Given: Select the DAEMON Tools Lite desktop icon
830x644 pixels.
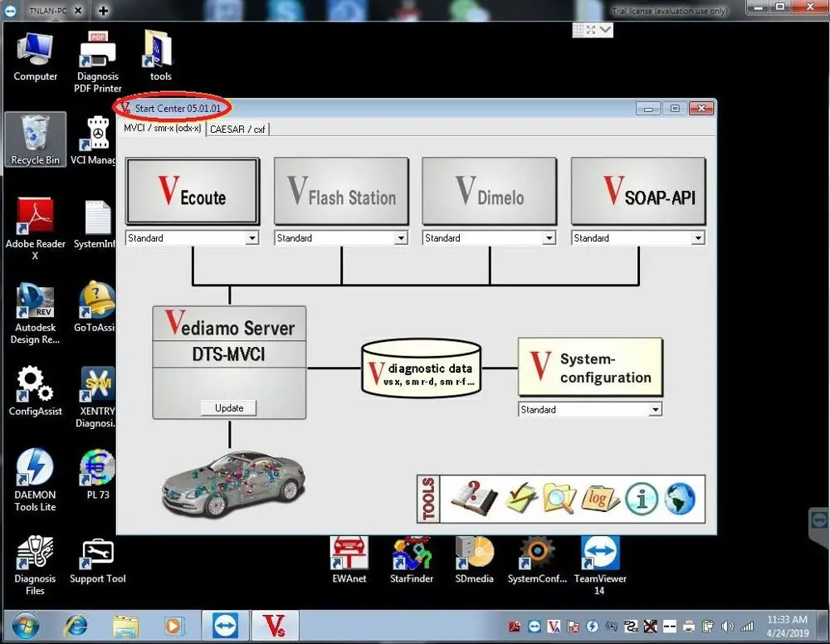Looking at the screenshot, I should tap(35, 481).
